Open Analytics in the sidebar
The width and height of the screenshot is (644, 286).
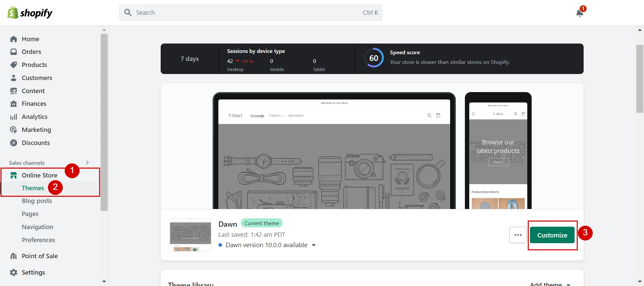coord(35,117)
